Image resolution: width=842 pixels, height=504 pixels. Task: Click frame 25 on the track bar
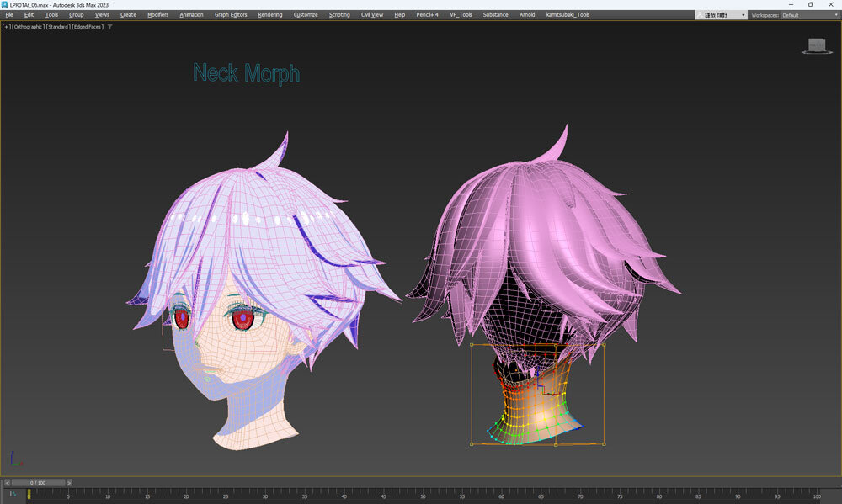click(x=226, y=495)
